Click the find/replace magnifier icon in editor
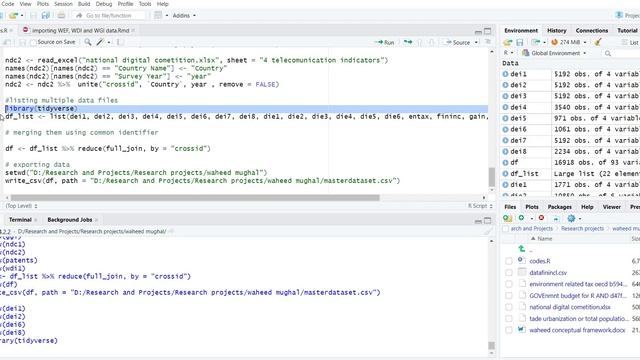This screenshot has width=640, height=360. (88, 42)
